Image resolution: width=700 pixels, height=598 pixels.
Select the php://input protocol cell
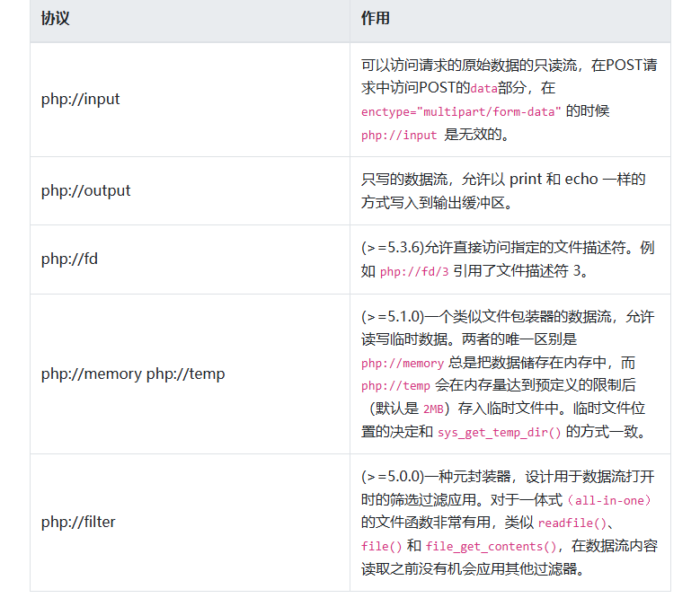[80, 99]
